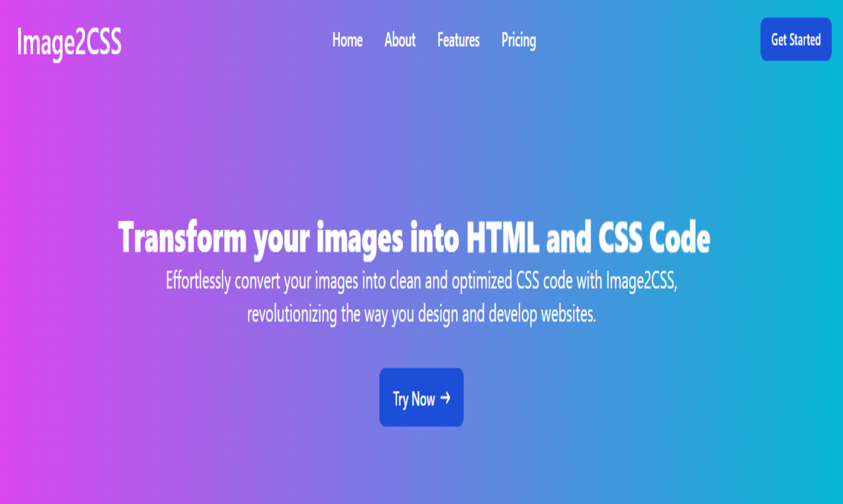Go to the About page
Viewport: 843px width, 504px height.
pos(400,40)
